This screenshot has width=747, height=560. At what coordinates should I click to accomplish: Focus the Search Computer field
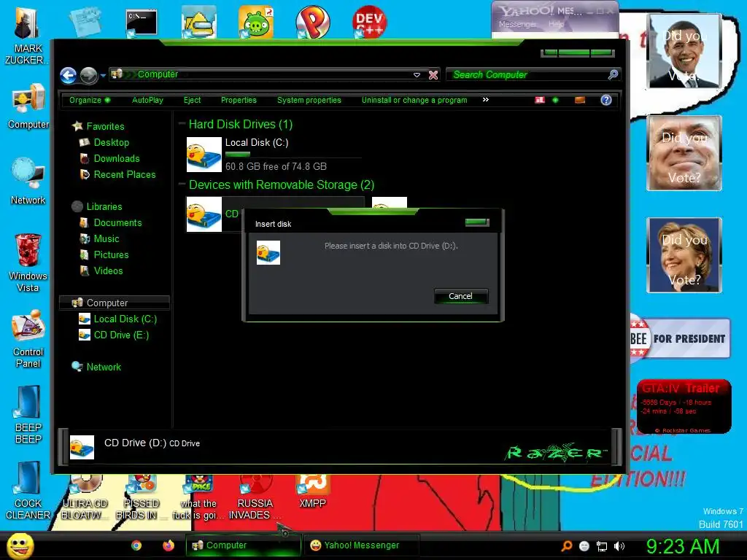pos(527,75)
